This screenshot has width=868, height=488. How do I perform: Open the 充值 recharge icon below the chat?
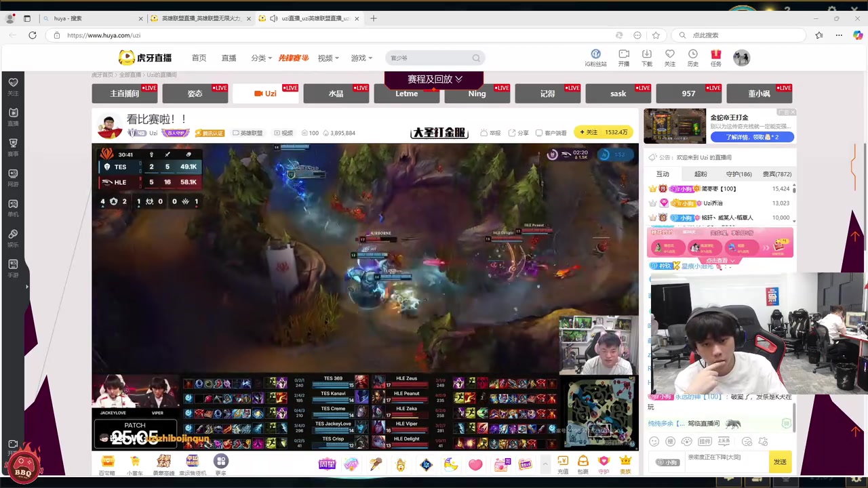click(x=562, y=464)
